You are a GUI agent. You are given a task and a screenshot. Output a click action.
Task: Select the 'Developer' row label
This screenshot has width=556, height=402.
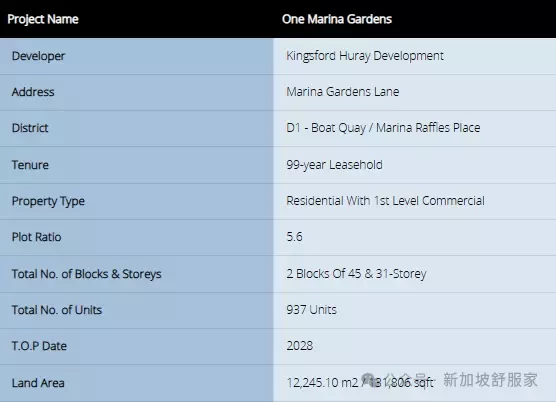[x=38, y=56]
